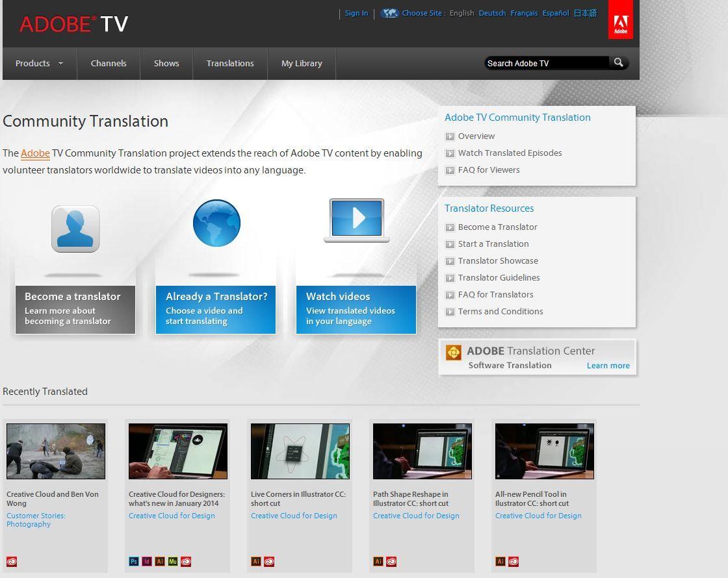Click the search magnifier icon
Viewport: 728px width, 578px height.
pyautogui.click(x=618, y=63)
